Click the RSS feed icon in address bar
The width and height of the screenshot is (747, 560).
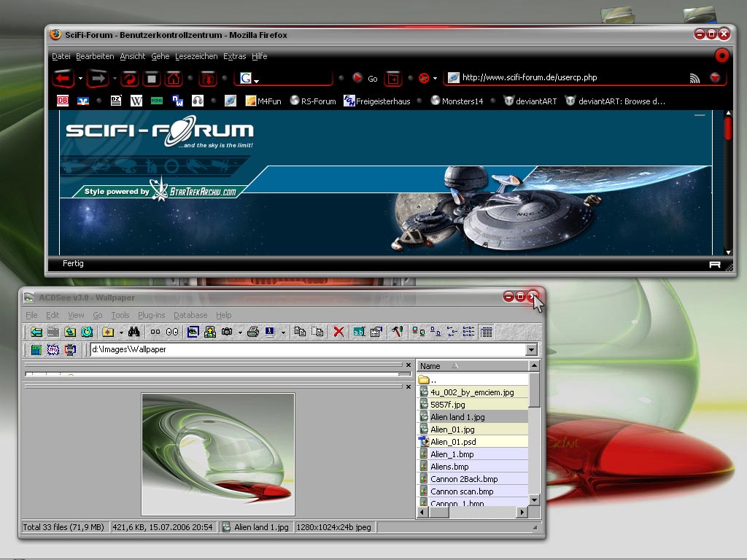(694, 78)
